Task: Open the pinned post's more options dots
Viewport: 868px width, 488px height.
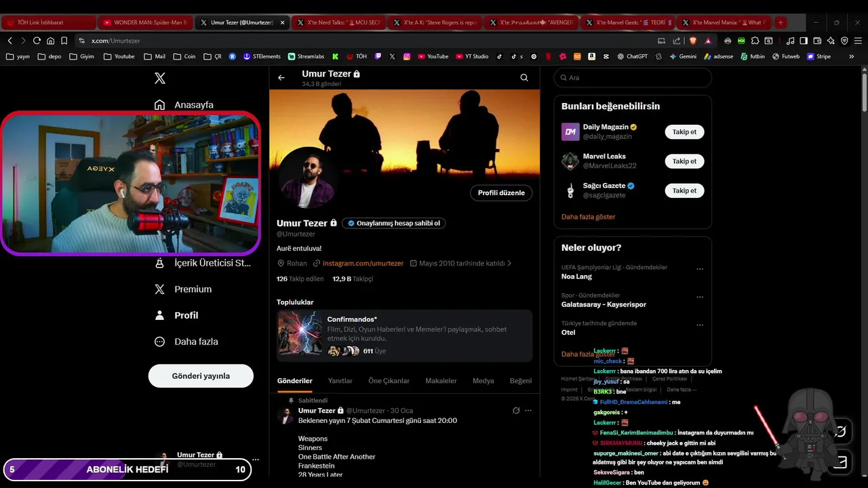Action: (x=528, y=411)
